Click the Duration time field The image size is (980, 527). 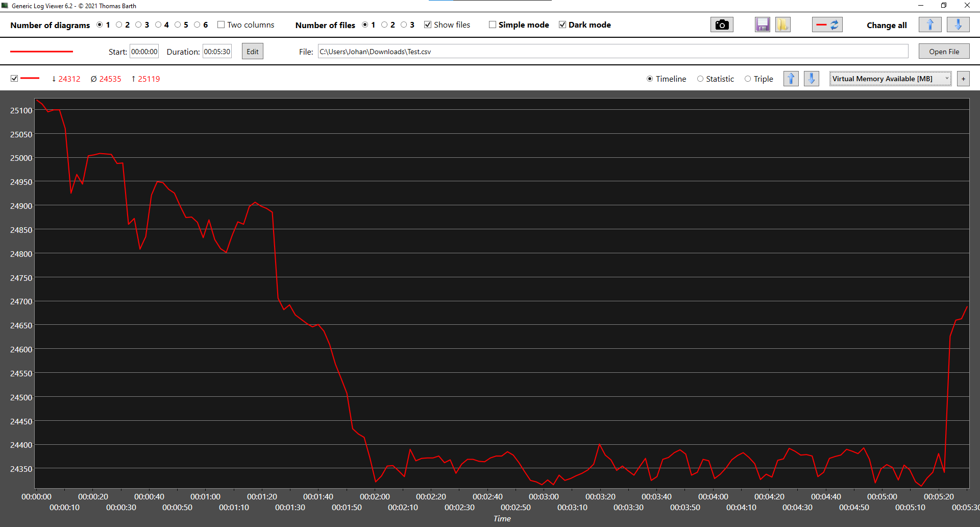pyautogui.click(x=217, y=52)
